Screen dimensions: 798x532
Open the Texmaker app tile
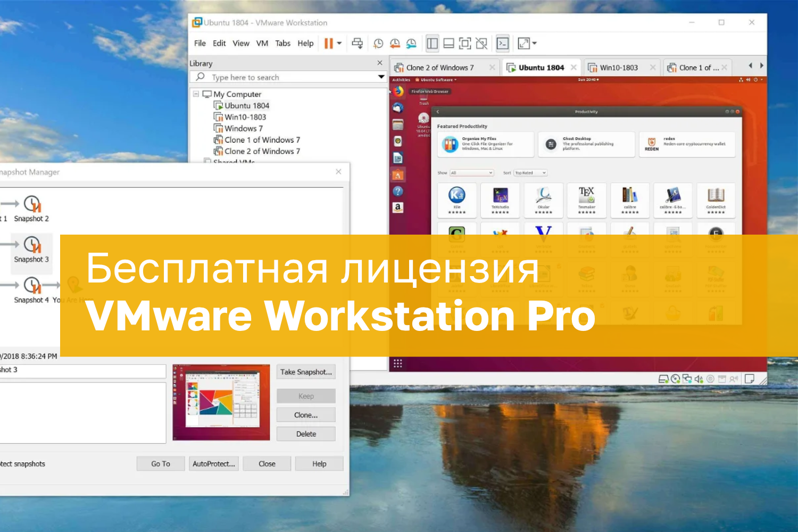pyautogui.click(x=586, y=201)
